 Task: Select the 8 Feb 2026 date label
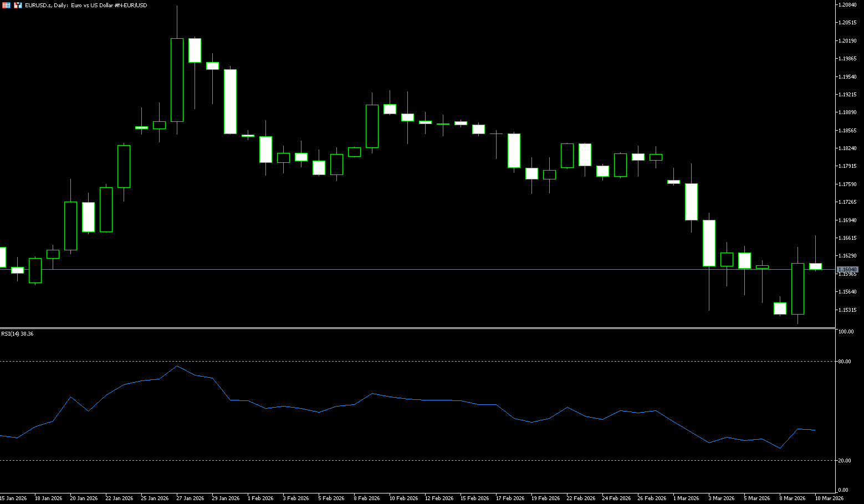pyautogui.click(x=366, y=498)
